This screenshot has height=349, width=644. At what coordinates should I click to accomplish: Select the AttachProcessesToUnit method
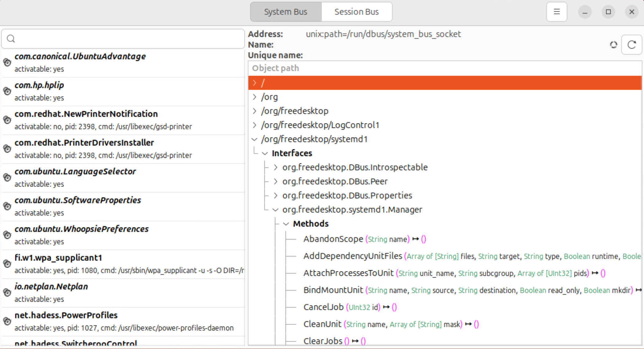coord(455,273)
